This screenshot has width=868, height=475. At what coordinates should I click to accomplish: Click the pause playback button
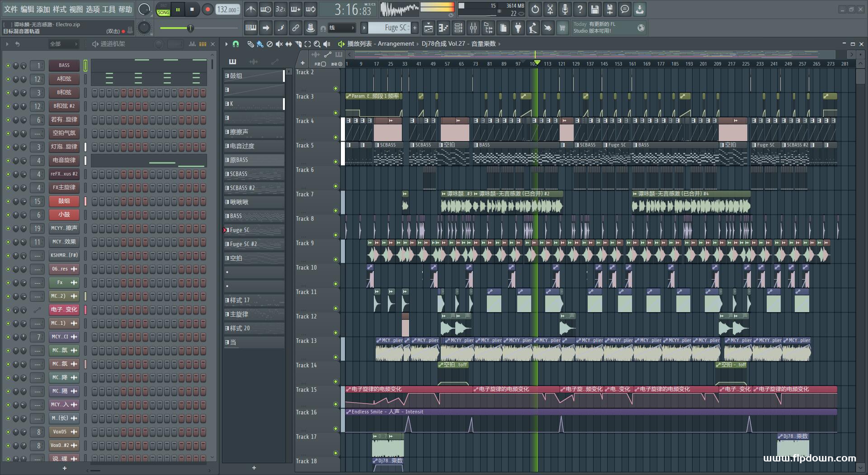pyautogui.click(x=178, y=9)
